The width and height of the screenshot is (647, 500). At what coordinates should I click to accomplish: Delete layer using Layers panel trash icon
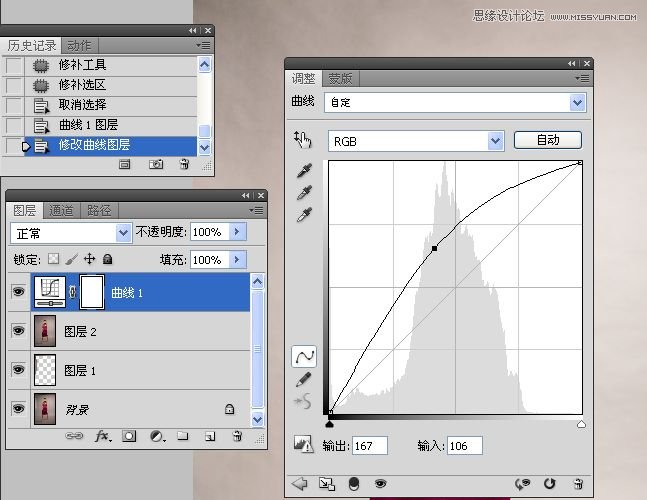[237, 436]
